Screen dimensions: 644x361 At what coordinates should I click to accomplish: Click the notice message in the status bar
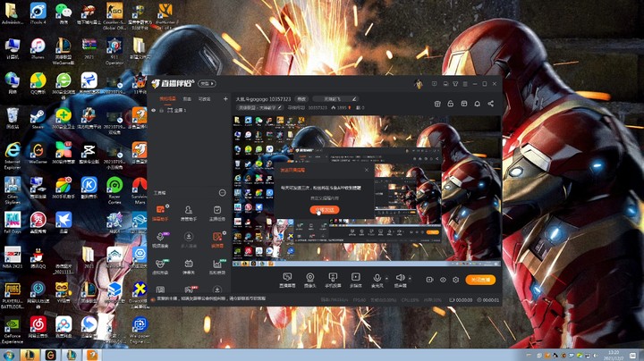coord(211,299)
